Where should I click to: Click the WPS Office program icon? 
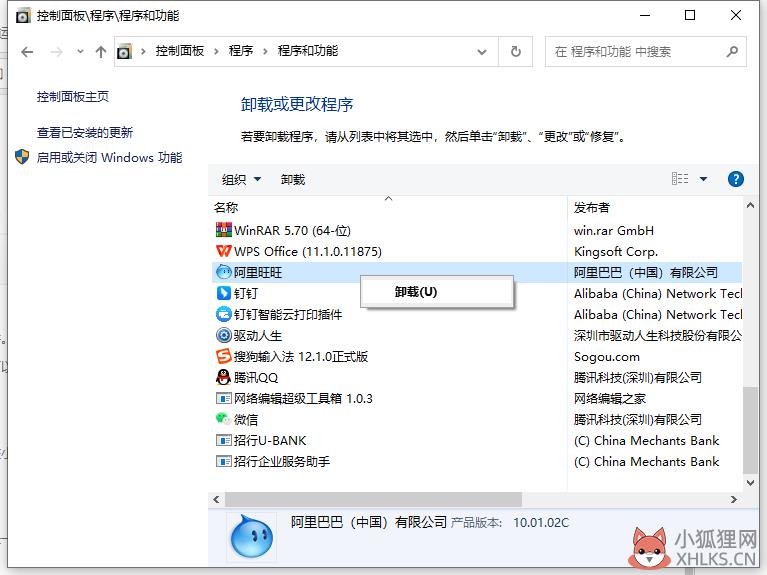(x=224, y=251)
